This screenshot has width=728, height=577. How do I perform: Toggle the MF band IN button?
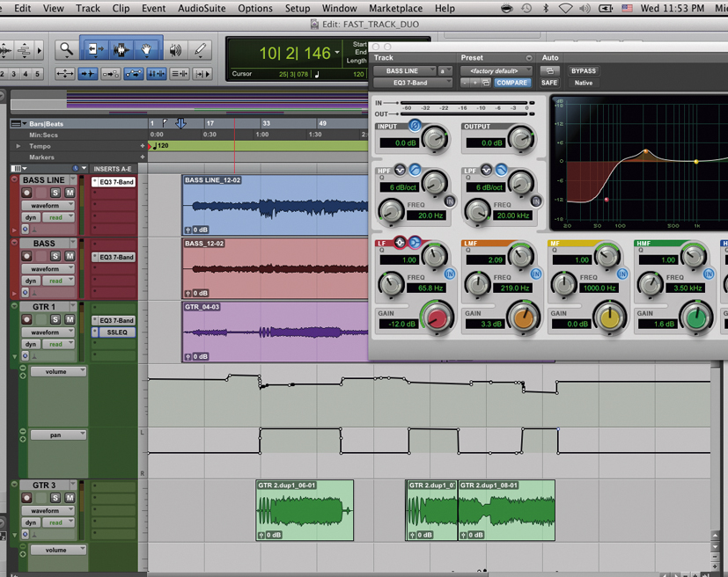click(622, 274)
